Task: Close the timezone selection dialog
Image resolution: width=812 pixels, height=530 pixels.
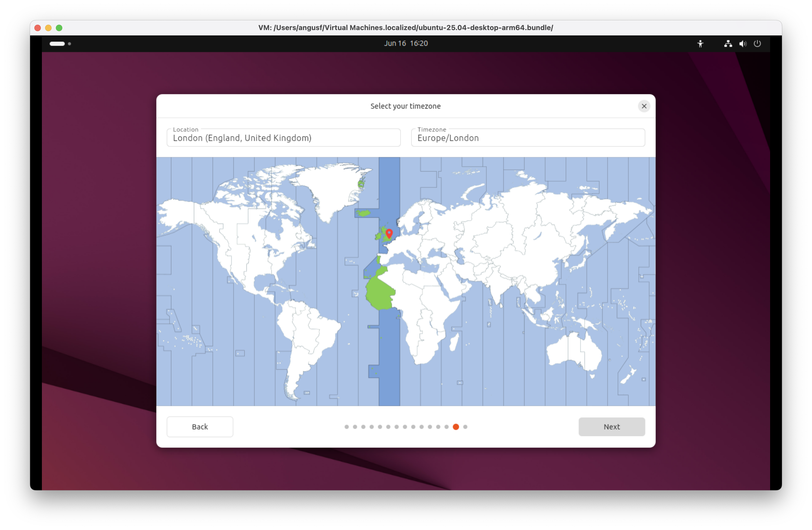Action: pos(644,106)
